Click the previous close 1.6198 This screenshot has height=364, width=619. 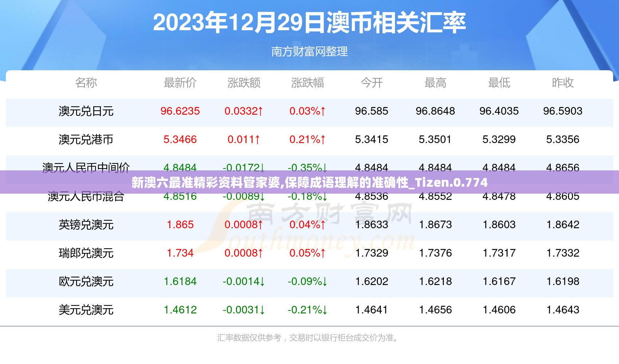click(x=563, y=281)
